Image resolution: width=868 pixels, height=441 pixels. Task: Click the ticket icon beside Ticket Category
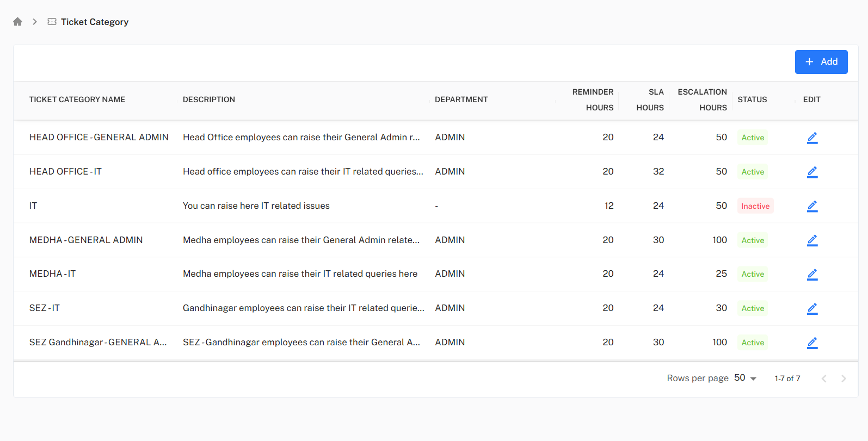click(52, 22)
